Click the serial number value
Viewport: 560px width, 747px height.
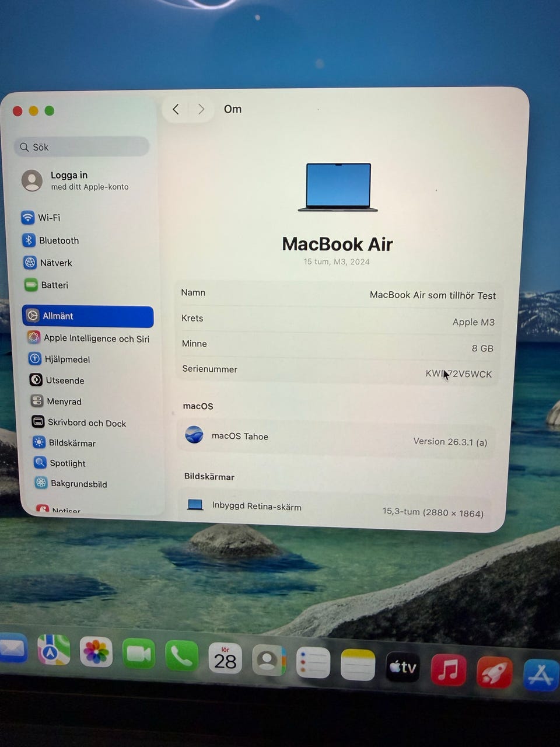pos(459,374)
